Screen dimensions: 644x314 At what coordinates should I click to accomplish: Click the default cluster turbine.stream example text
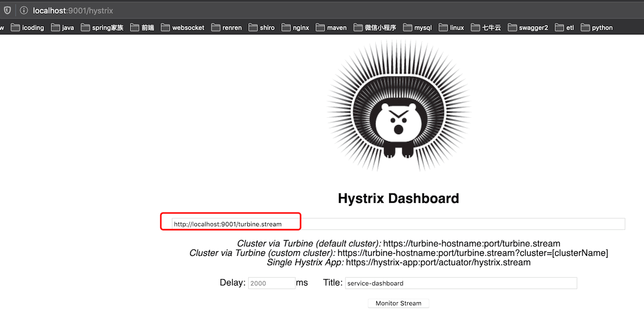coord(471,243)
